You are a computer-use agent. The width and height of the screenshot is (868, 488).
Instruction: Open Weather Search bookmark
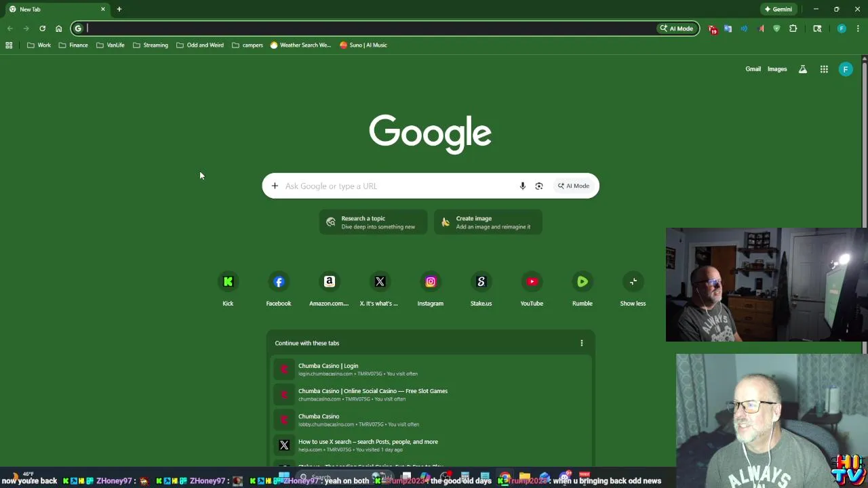300,45
